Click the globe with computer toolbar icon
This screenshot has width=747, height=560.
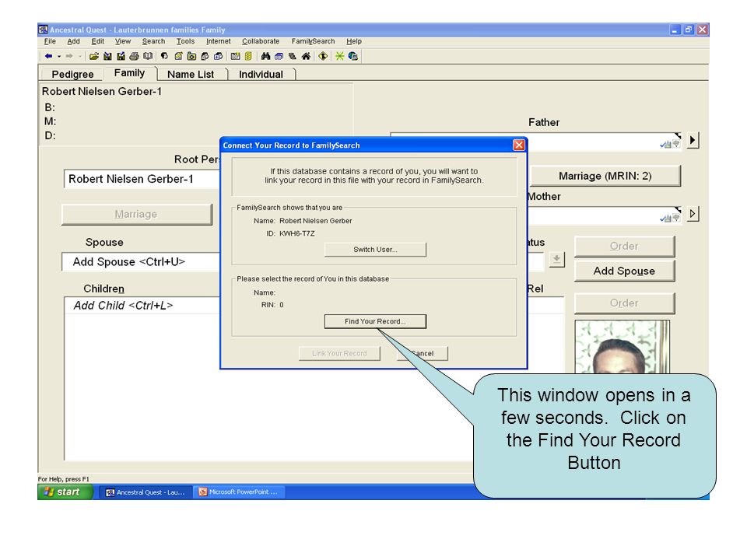point(353,56)
